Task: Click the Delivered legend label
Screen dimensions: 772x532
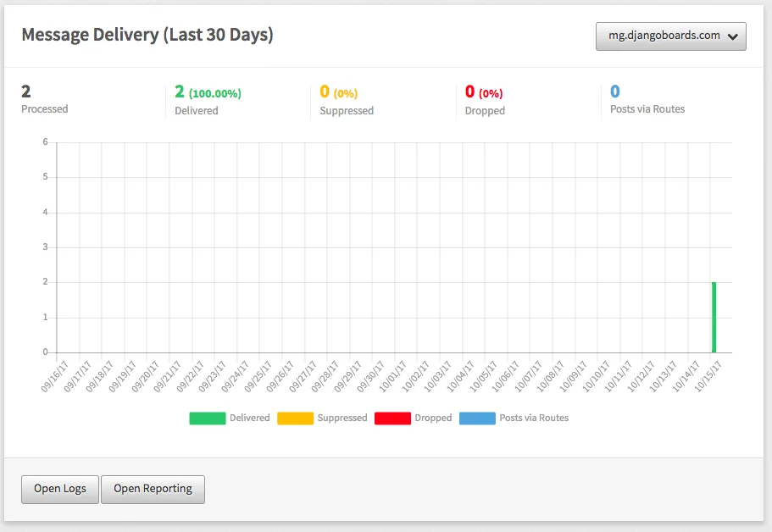Action: 250,418
